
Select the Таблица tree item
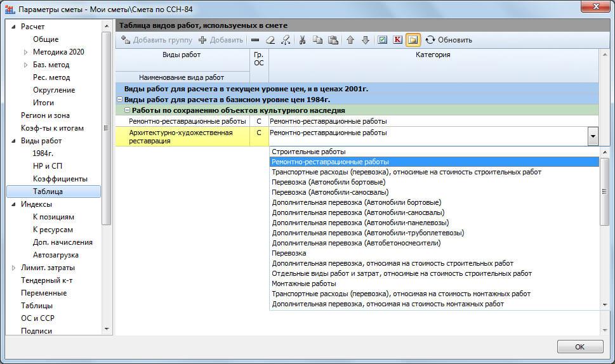click(54, 192)
